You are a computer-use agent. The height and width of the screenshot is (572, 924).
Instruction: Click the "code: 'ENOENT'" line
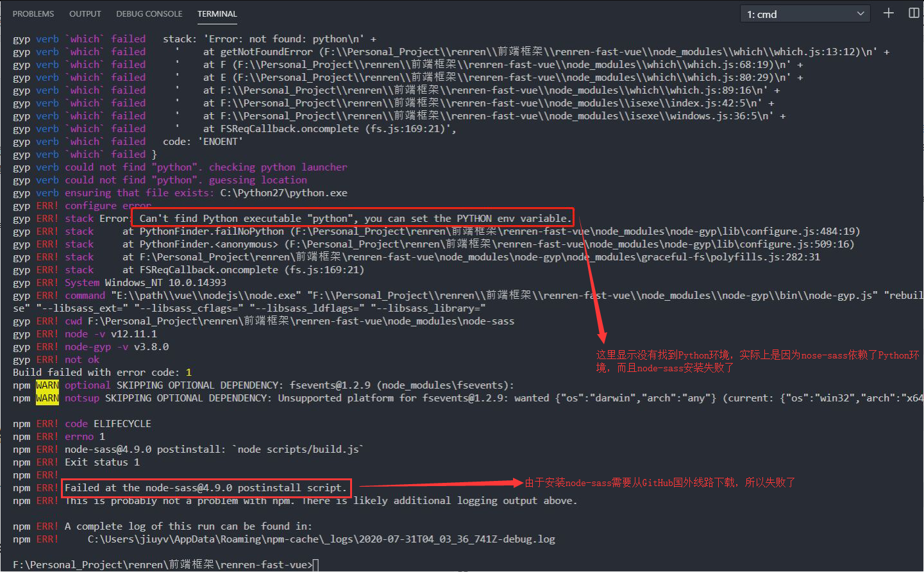click(203, 142)
